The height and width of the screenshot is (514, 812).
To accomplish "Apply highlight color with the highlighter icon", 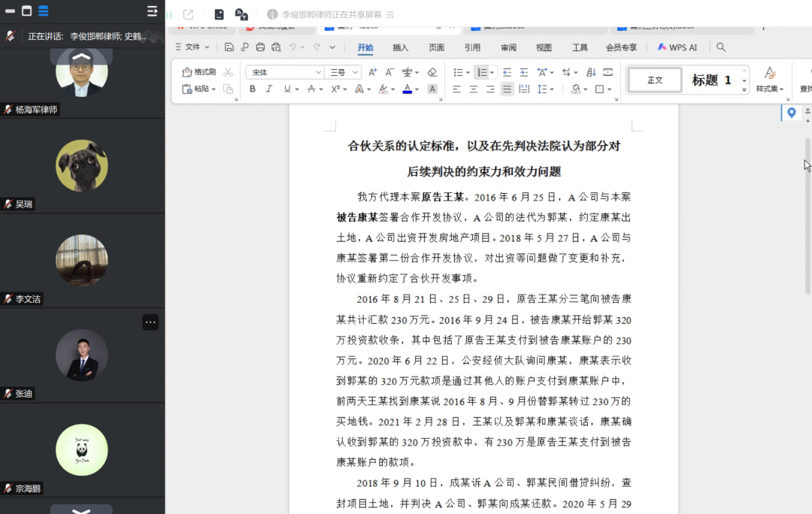I will [x=383, y=88].
